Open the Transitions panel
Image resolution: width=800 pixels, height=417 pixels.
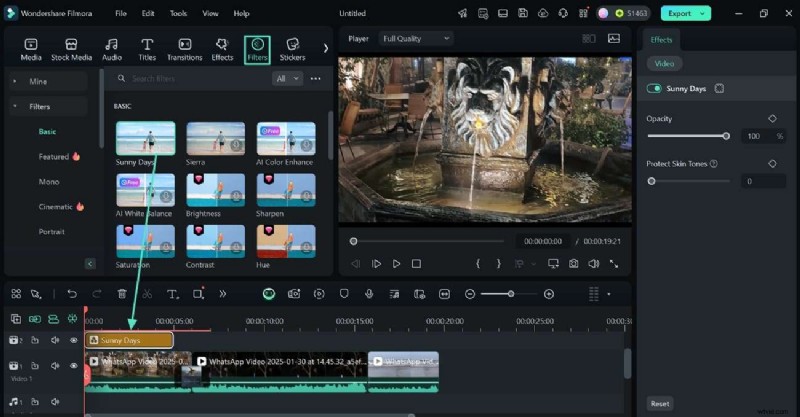click(185, 50)
